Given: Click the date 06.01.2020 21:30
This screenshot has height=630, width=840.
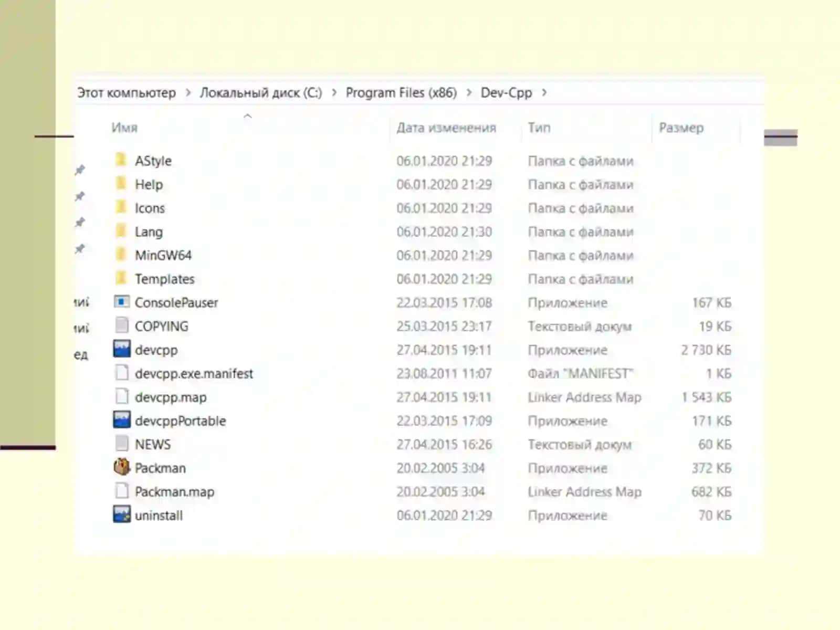Looking at the screenshot, I should [x=444, y=232].
